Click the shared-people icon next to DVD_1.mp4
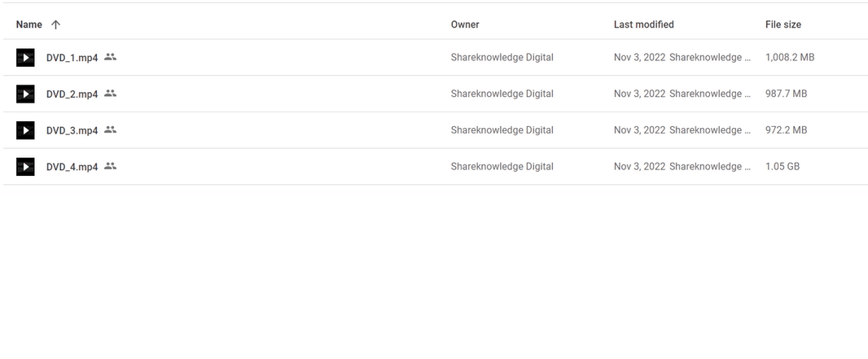This screenshot has height=359, width=868. point(111,57)
